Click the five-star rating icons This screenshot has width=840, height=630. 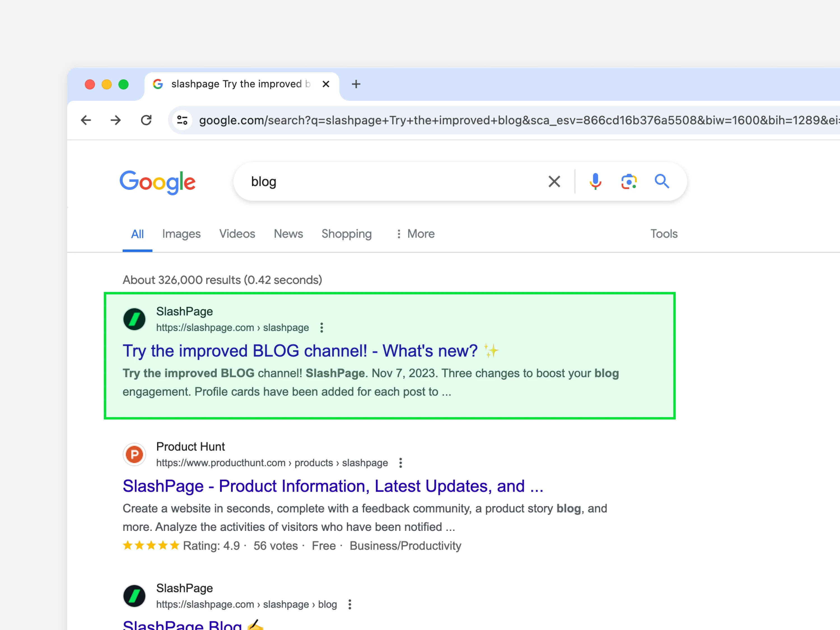point(151,546)
